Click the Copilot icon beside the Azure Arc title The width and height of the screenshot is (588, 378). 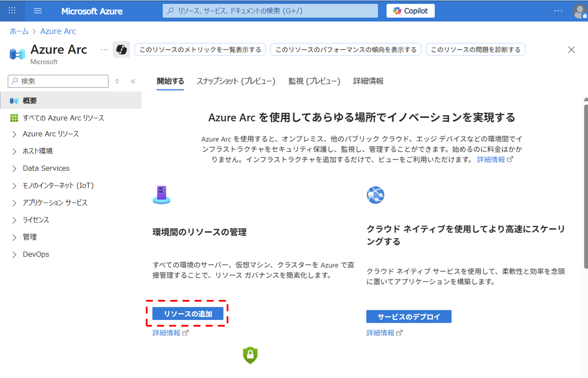coord(121,50)
